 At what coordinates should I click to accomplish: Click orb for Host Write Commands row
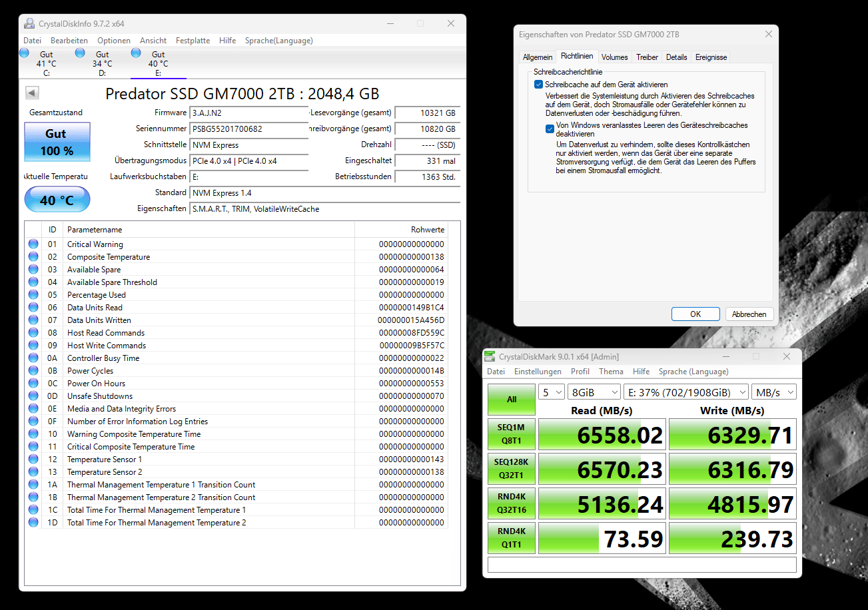coord(33,346)
